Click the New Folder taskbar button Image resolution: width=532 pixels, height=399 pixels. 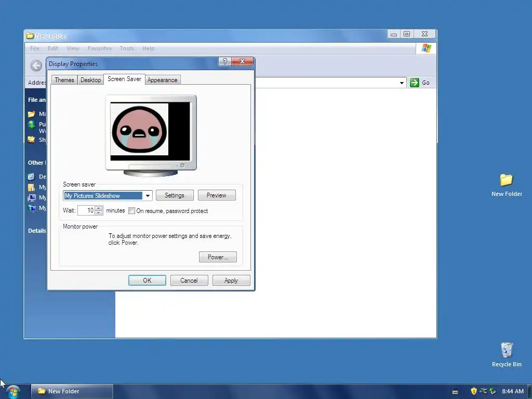click(72, 391)
